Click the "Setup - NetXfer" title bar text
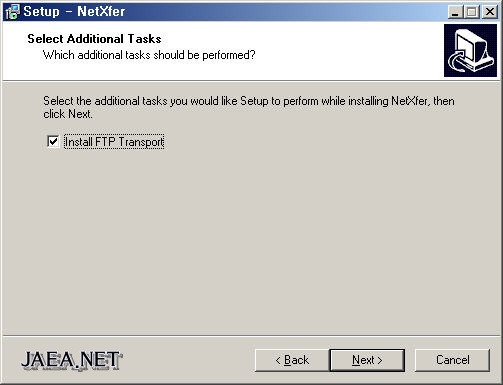 pos(74,12)
